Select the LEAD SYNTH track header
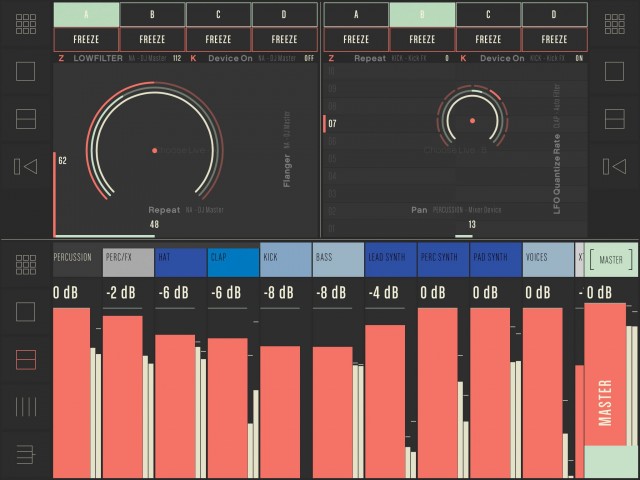Image resolution: width=640 pixels, height=480 pixels. click(390, 259)
